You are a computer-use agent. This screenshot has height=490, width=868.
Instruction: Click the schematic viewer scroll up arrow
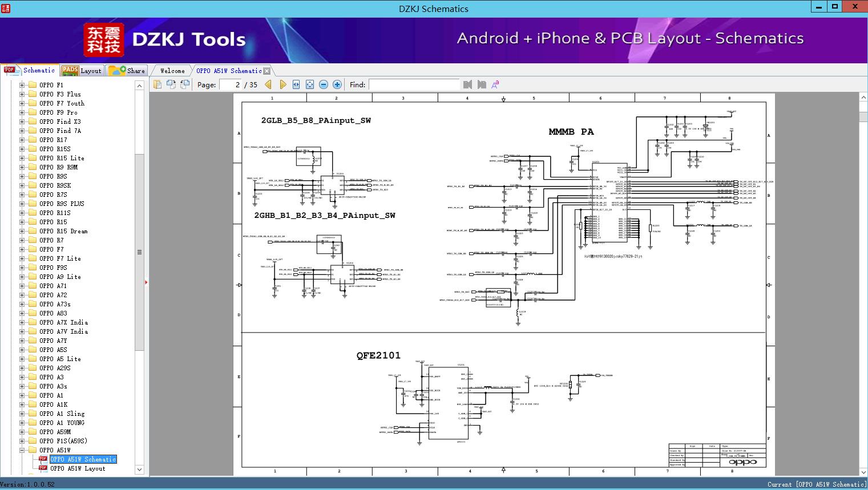tap(863, 98)
